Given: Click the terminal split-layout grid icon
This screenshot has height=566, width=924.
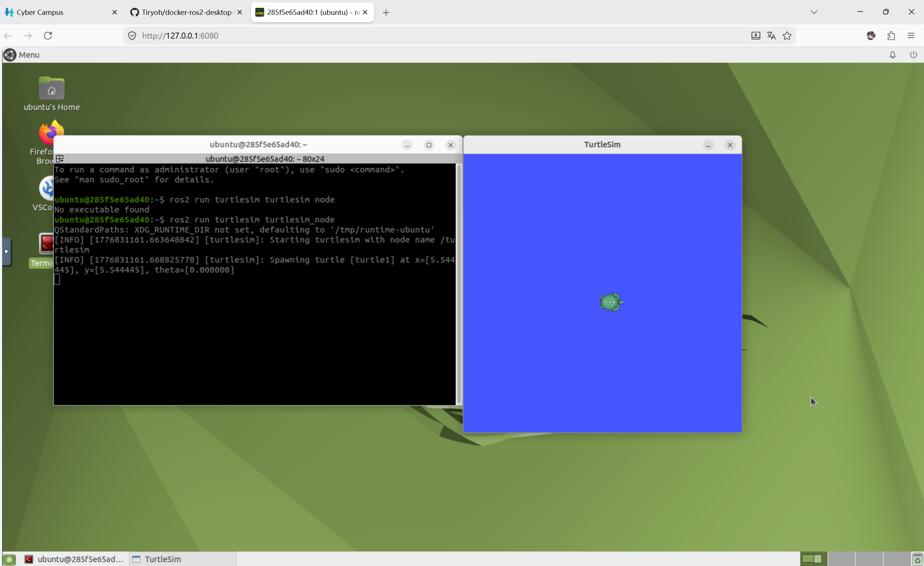Looking at the screenshot, I should [x=60, y=158].
